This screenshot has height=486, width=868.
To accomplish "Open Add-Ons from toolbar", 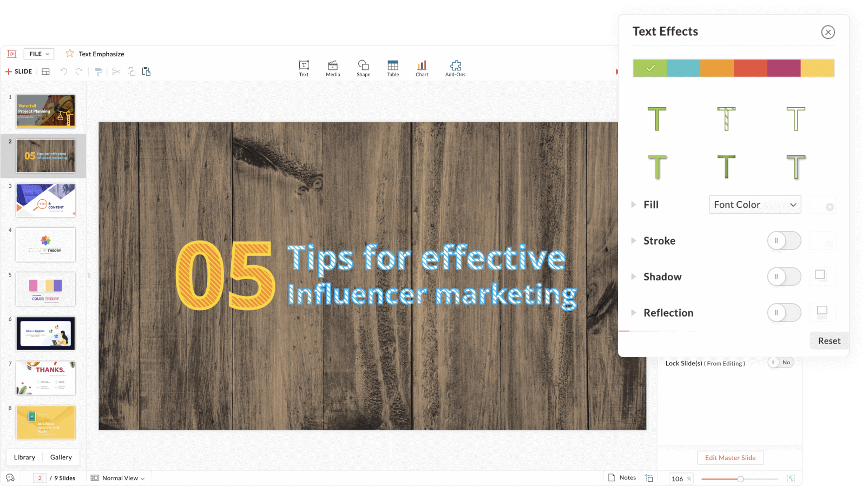I will tap(455, 68).
